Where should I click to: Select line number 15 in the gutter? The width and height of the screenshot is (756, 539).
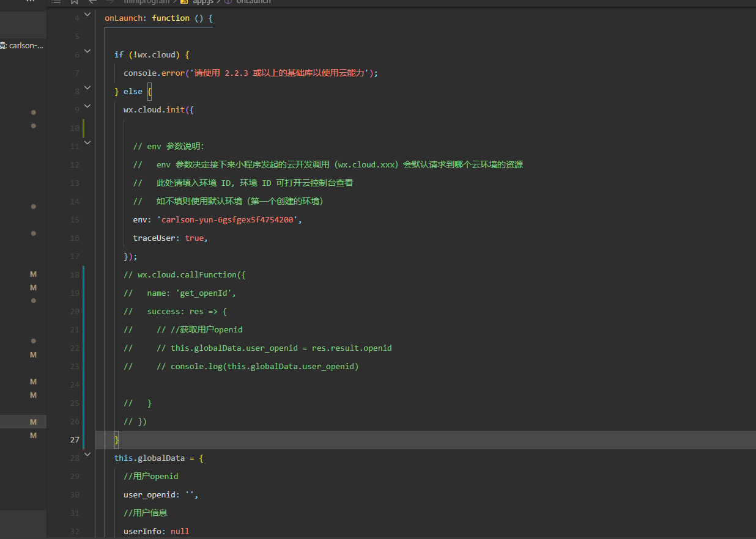point(75,220)
